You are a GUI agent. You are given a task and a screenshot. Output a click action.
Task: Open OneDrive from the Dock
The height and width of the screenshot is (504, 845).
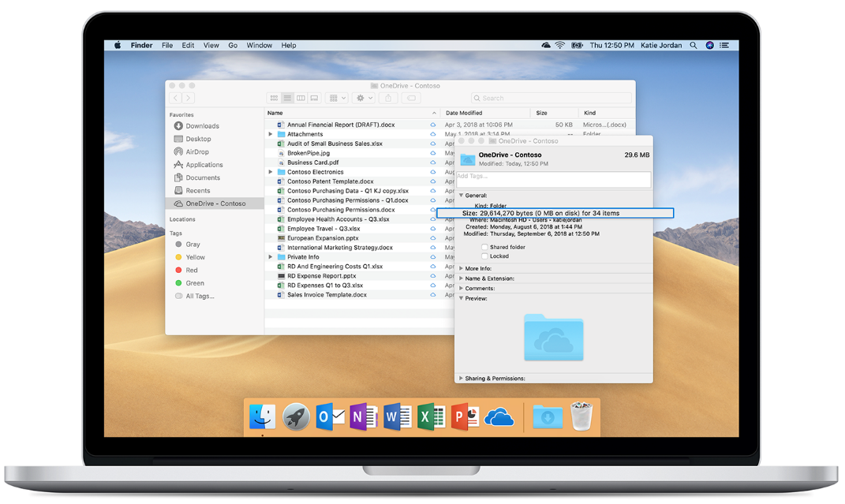(x=499, y=416)
